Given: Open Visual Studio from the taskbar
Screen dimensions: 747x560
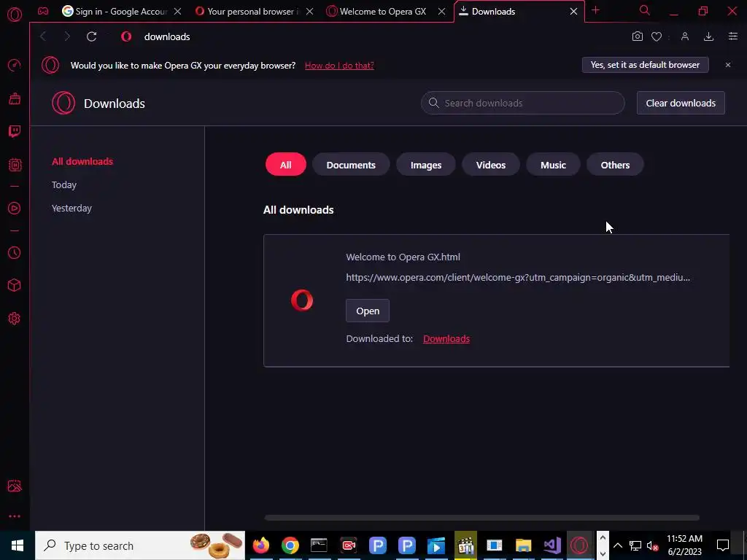Looking at the screenshot, I should [x=552, y=545].
